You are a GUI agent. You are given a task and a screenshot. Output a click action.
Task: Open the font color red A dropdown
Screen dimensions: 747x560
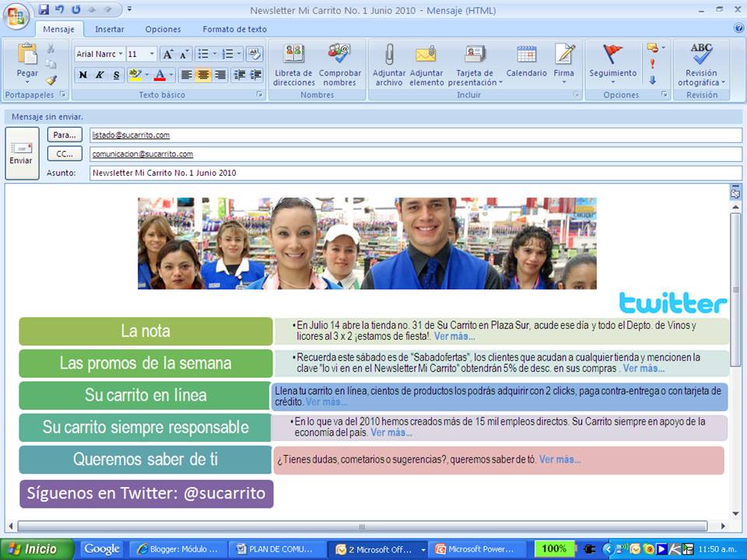point(170,75)
